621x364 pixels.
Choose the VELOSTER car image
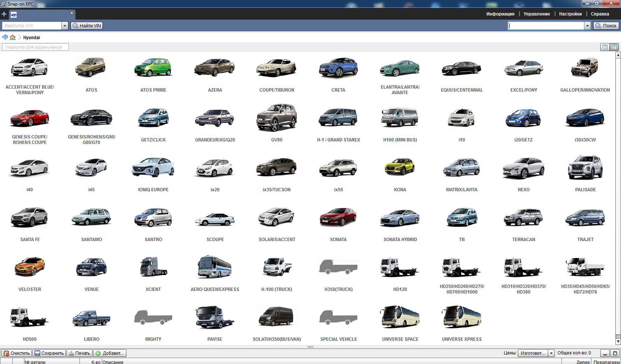[30, 268]
